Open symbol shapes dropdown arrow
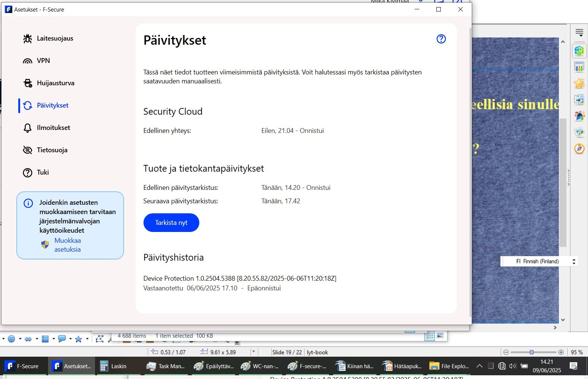Screen dimensions: 588x379 click(x=20, y=339)
